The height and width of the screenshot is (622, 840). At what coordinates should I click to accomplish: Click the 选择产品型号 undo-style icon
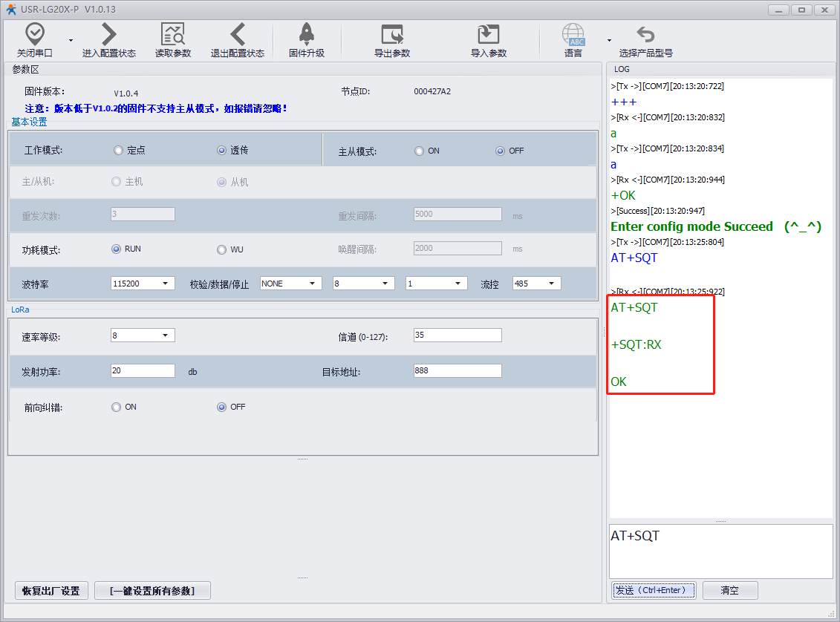coord(645,34)
